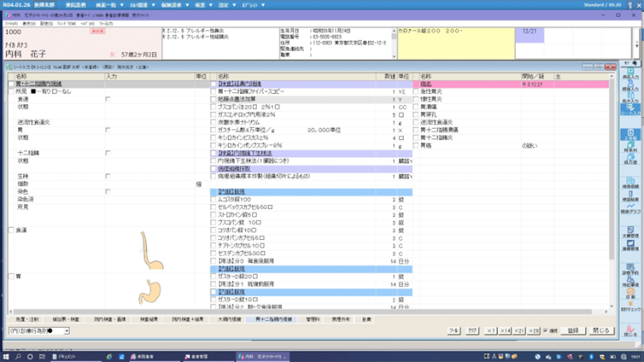Click the 文書管理 sidebar icon
644x362 pixels.
tap(629, 231)
